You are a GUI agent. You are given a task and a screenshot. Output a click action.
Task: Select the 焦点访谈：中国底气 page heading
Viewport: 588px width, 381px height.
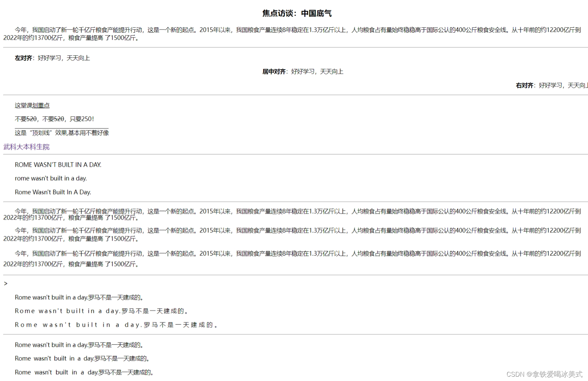pos(297,13)
